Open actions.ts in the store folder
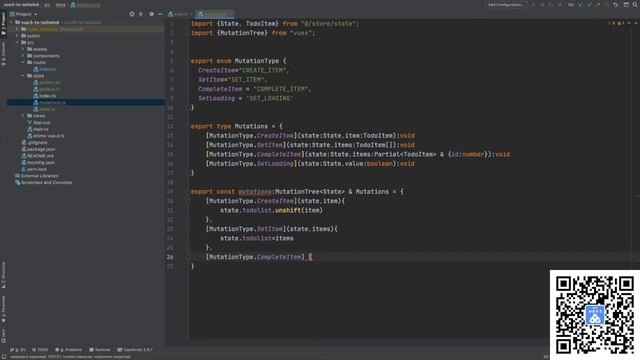The width and height of the screenshot is (640, 360). [47, 82]
